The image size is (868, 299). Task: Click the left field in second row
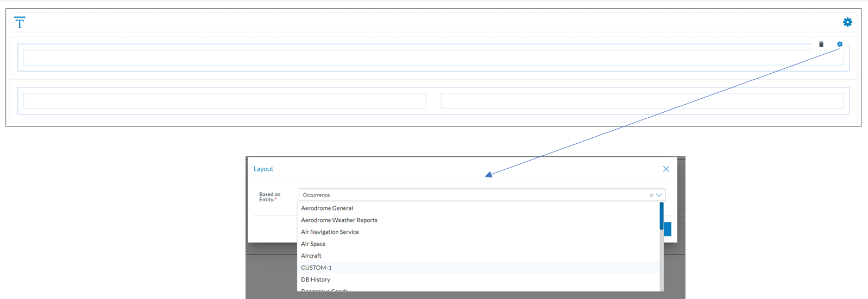click(x=224, y=101)
